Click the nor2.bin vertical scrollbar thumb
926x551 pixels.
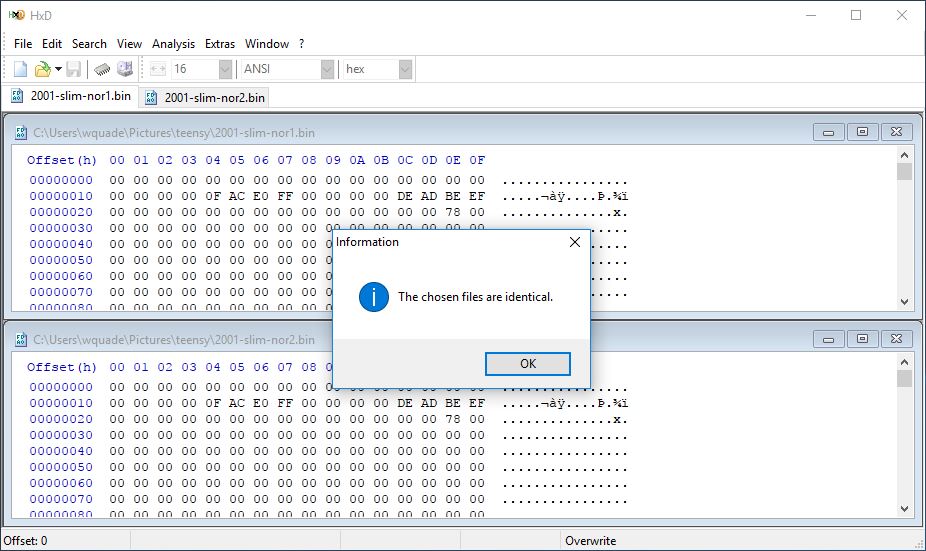(904, 378)
